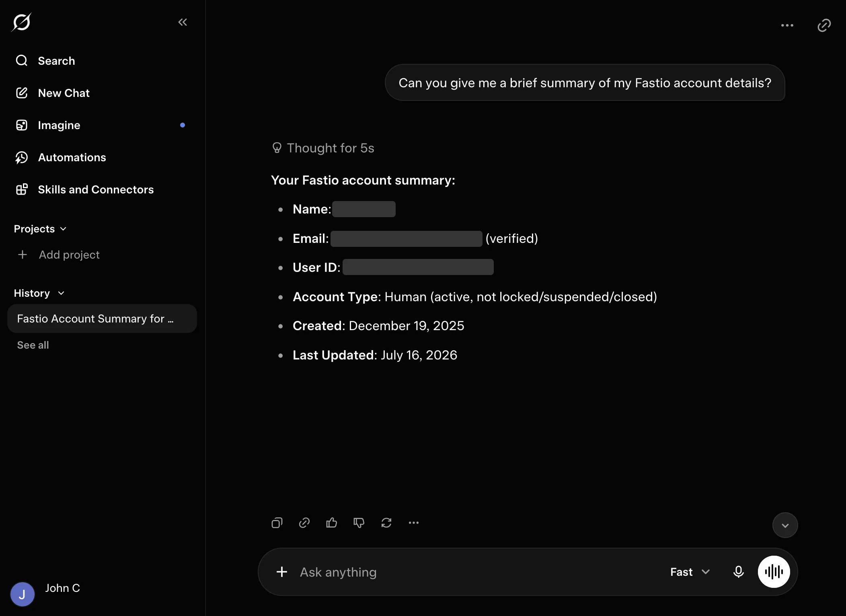The image size is (846, 616).
Task: Open the Fast model dropdown
Action: (690, 572)
